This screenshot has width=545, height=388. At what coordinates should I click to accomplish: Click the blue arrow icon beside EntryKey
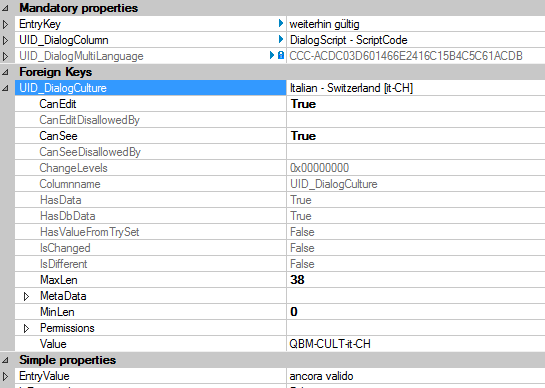[x=281, y=23]
